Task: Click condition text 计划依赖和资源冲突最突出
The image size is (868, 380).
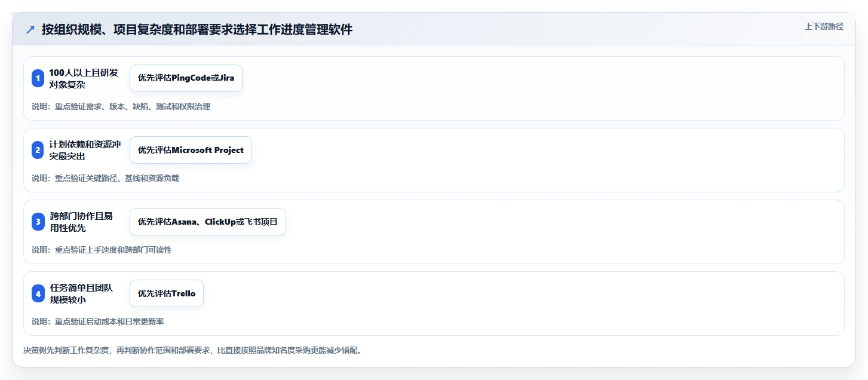Action: click(x=85, y=150)
